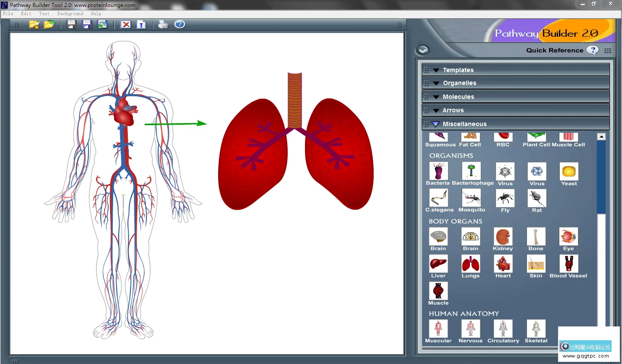Click the print icon in toolbar
Image resolution: width=622 pixels, height=364 pixels.
tap(163, 25)
